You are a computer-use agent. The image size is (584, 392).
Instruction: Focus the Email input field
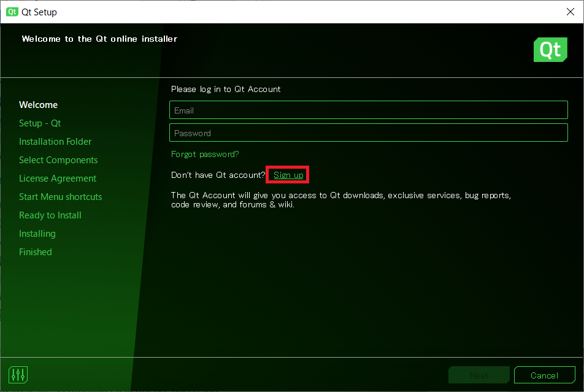pos(368,110)
